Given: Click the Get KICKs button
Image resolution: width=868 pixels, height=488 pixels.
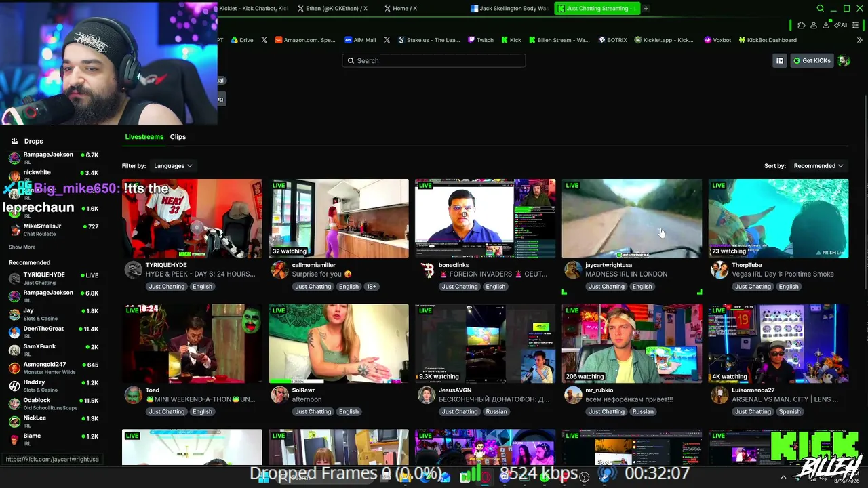Looking at the screenshot, I should point(812,61).
